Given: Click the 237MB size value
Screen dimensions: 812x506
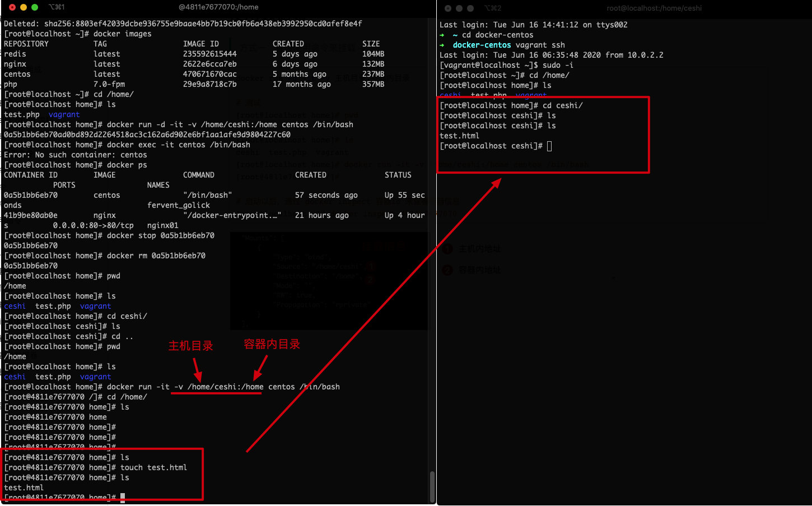Looking at the screenshot, I should pos(374,74).
